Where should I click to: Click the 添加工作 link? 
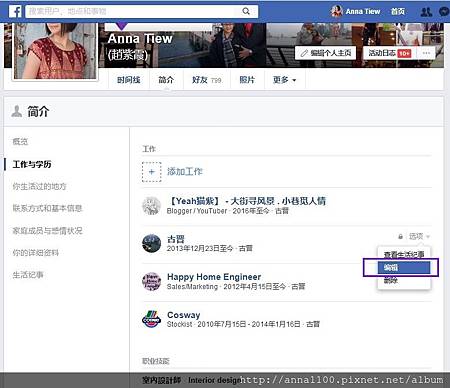[184, 171]
